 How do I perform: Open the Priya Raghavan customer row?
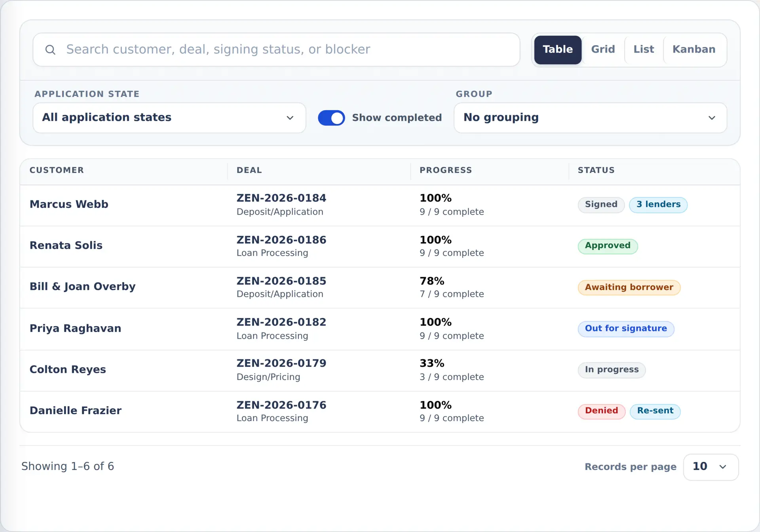tap(380, 329)
